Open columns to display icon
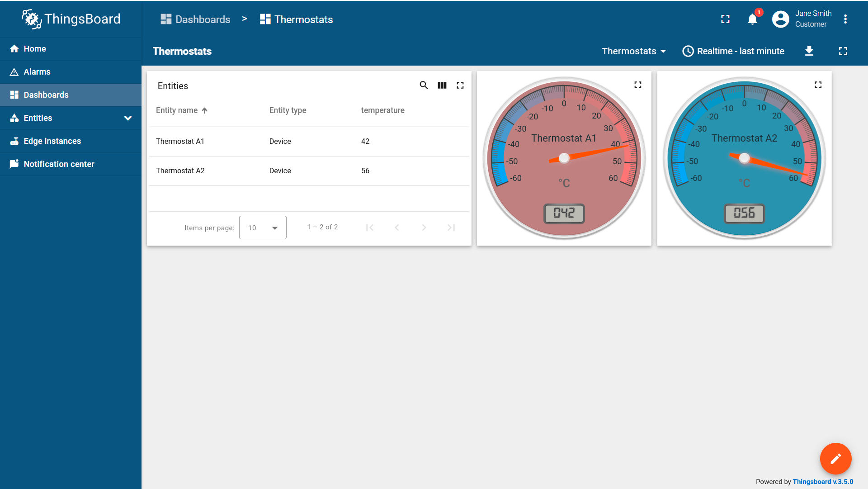 (x=442, y=85)
